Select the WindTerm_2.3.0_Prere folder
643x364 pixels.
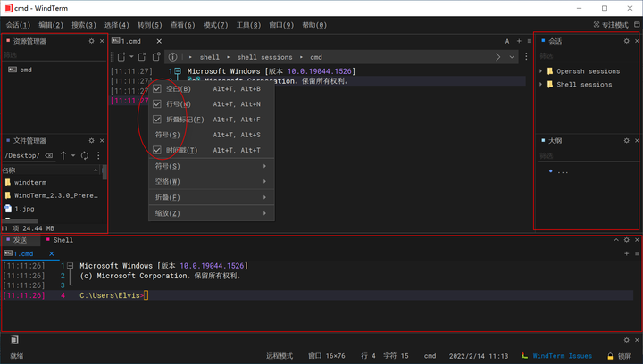pyautogui.click(x=51, y=195)
